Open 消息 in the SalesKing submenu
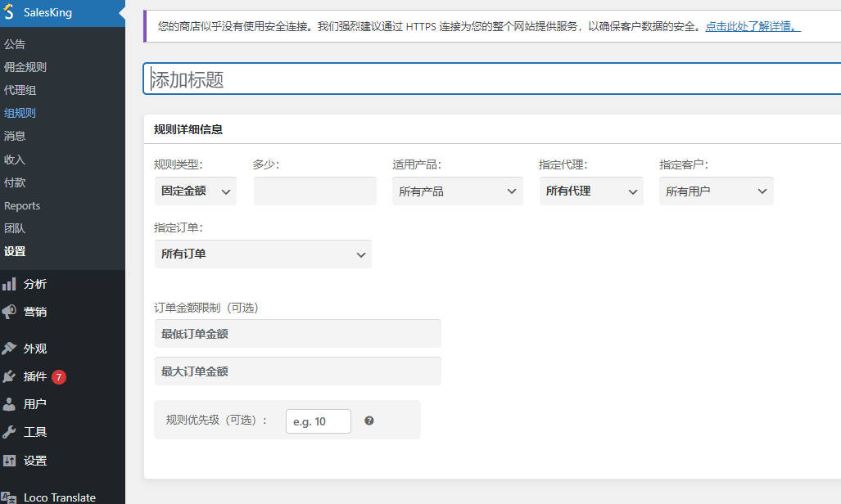This screenshot has height=504, width=841. click(15, 136)
